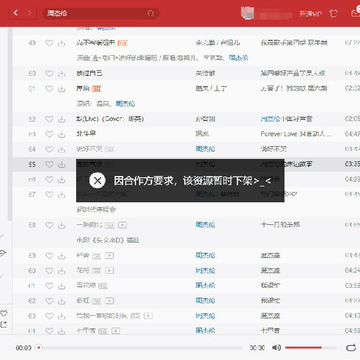Viewport: 360px width, 360px height.
Task: Open the blurred user avatar in header
Action: pos(247,13)
